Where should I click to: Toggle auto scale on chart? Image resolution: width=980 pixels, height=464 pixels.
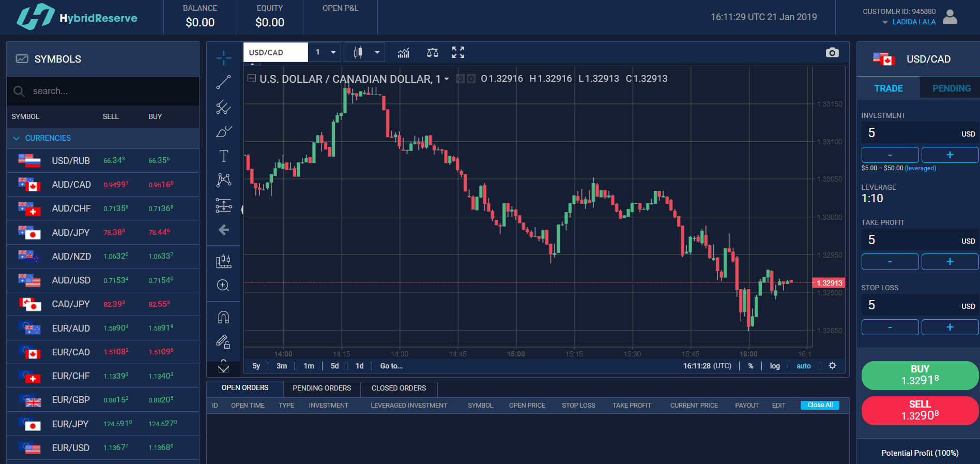click(x=803, y=366)
